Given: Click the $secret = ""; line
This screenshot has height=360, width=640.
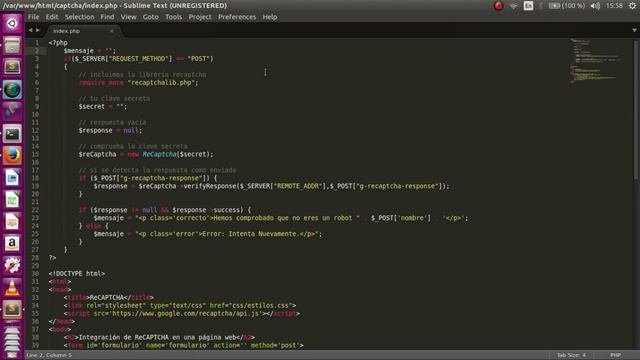Looking at the screenshot, I should coord(103,107).
